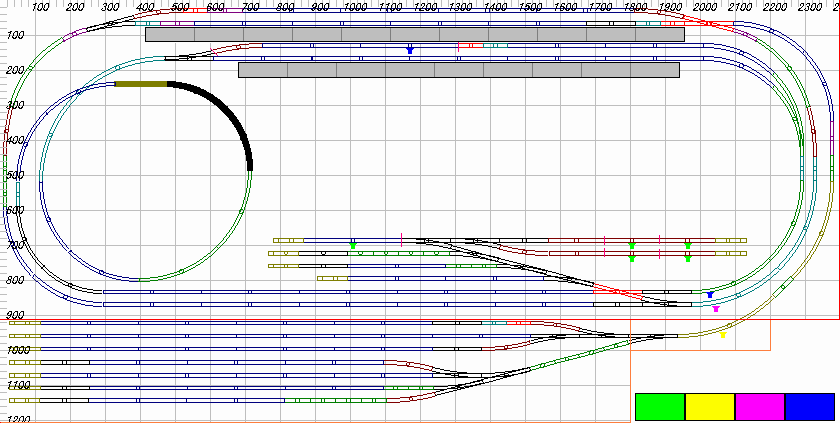
Task: Select the olive-colored straight track segment
Action: coord(141,84)
